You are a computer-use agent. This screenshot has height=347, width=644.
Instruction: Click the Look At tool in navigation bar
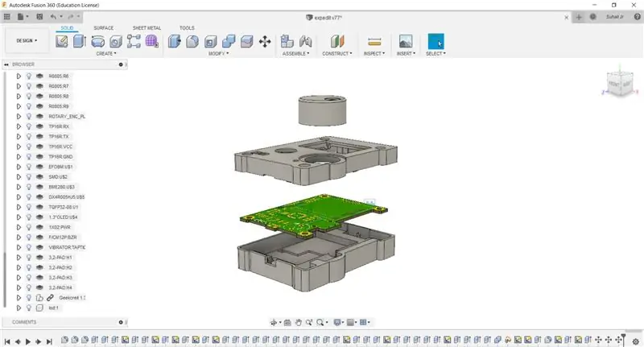pos(287,322)
